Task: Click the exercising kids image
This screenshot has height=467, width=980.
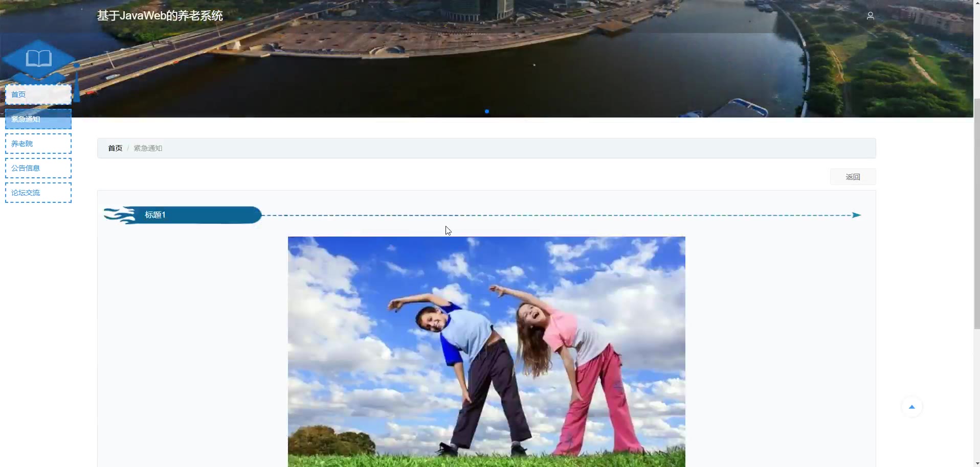Action: coord(486,352)
